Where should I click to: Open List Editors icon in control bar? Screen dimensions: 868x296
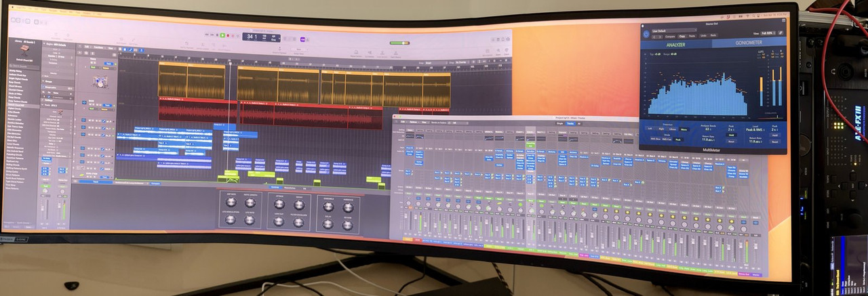click(x=493, y=40)
